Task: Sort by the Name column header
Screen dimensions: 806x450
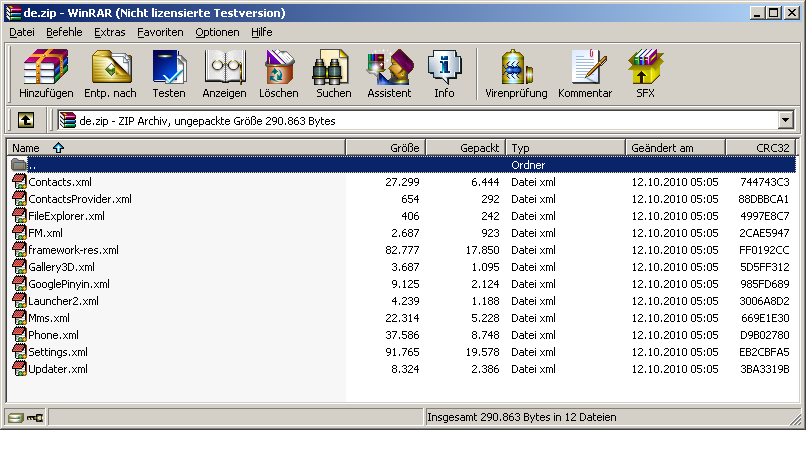Action: pos(176,148)
